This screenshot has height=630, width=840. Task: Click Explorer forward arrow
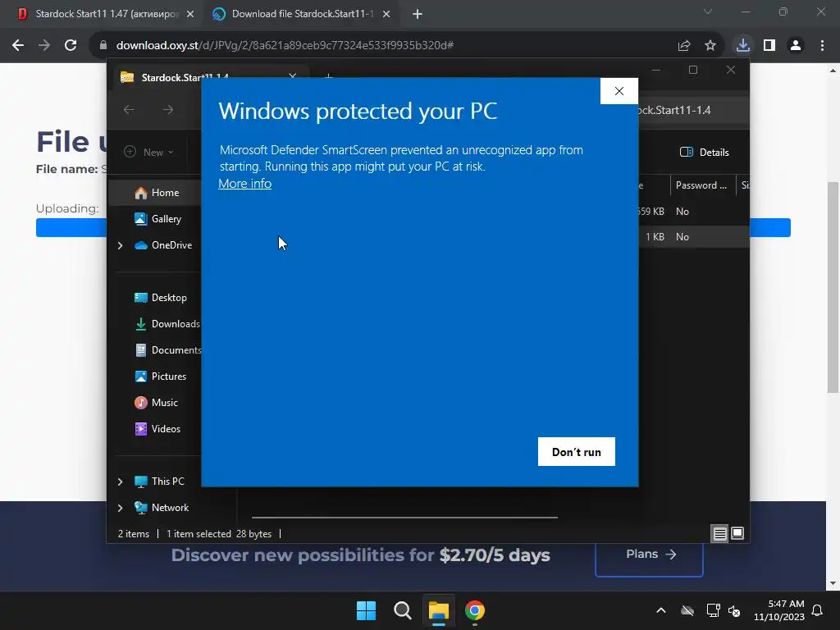coord(168,110)
